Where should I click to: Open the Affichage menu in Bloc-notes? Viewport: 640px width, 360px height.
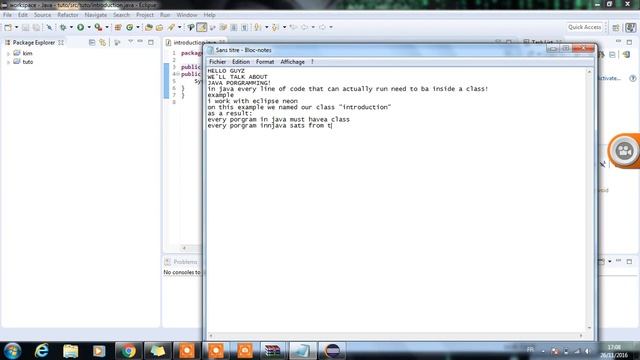292,62
